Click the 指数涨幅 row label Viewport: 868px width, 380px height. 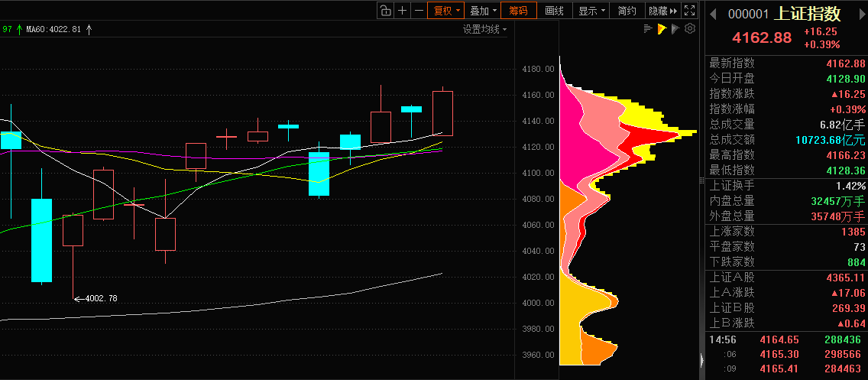732,109
